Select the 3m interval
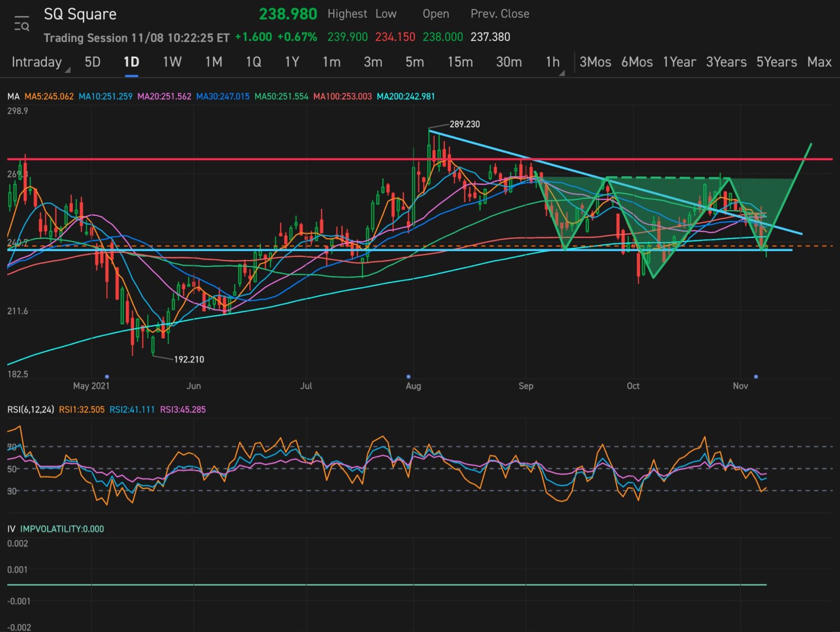 tap(373, 62)
